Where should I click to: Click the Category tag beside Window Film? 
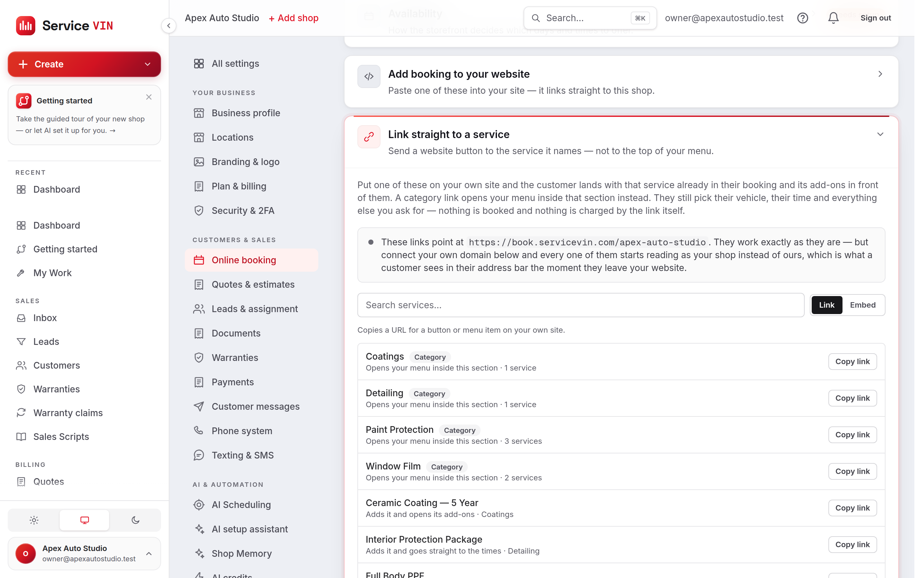[447, 467]
